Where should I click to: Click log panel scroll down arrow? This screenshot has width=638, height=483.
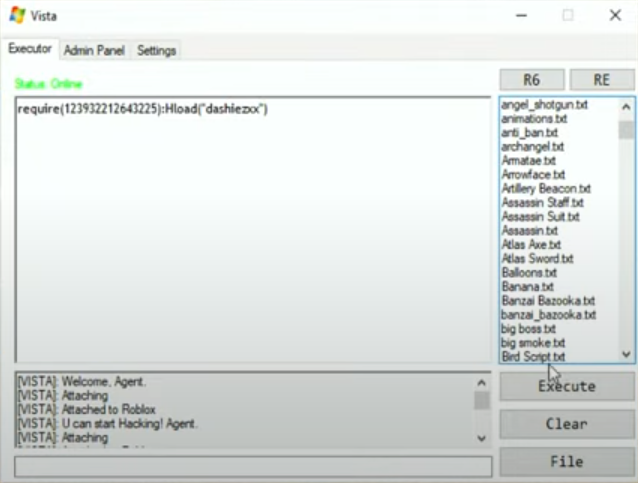tap(482, 438)
